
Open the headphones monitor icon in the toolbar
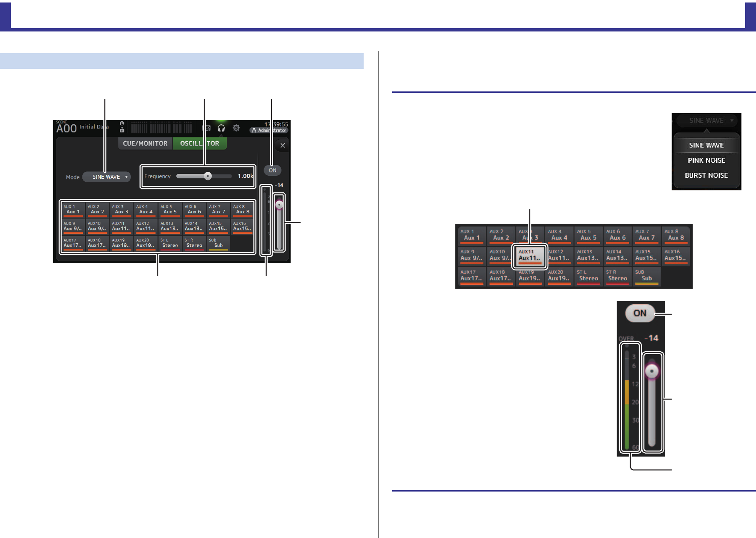[x=221, y=128]
